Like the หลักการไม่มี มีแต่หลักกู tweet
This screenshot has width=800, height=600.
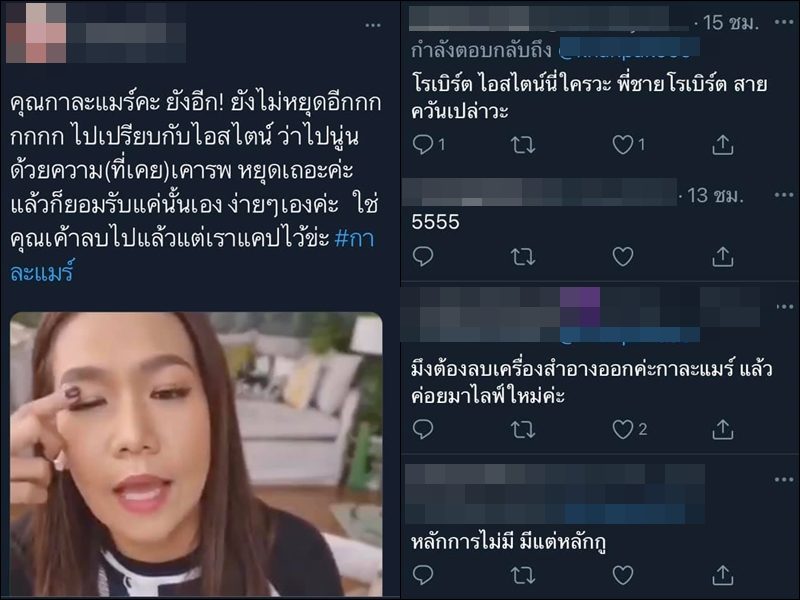622,576
